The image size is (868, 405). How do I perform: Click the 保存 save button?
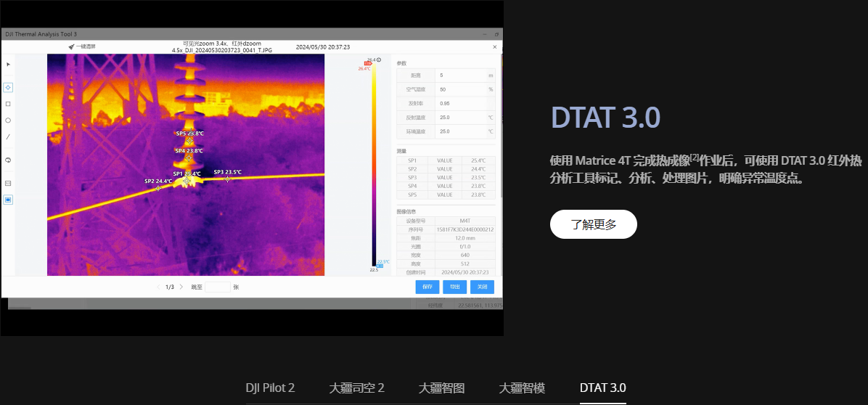427,287
